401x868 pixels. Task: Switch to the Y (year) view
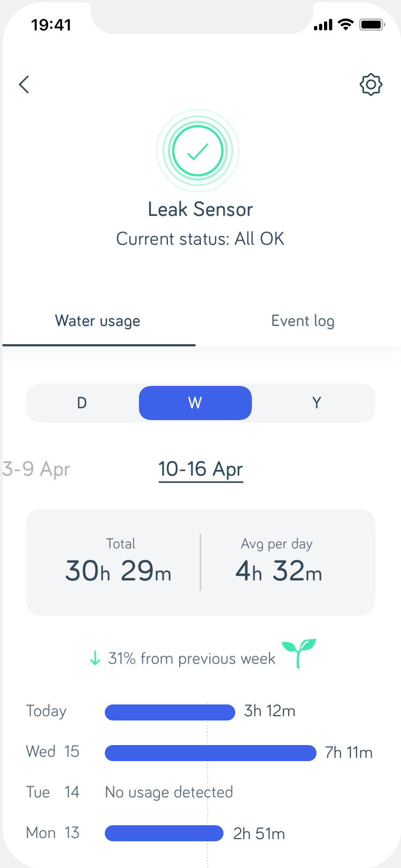[317, 403]
